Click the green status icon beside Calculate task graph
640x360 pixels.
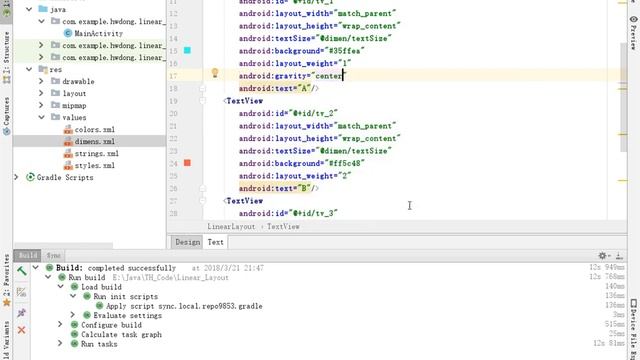(x=74, y=334)
